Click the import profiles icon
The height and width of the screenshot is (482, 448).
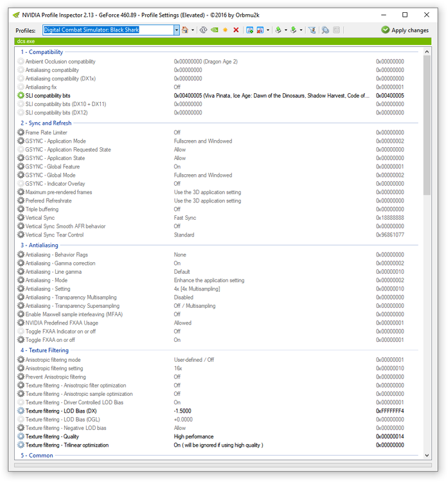click(294, 30)
